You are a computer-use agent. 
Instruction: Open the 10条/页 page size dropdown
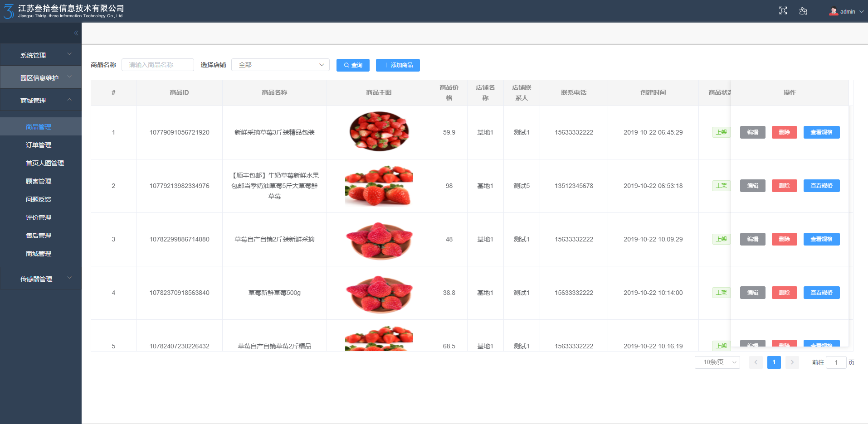pos(717,362)
